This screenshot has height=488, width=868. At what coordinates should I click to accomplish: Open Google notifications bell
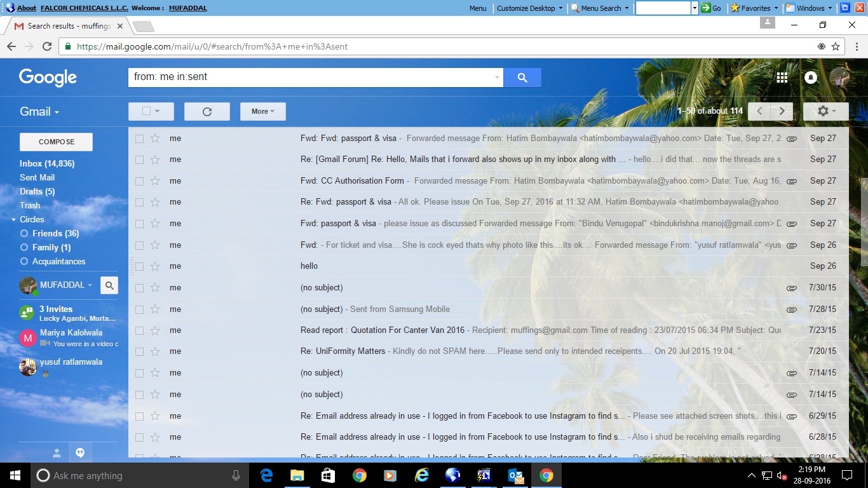[811, 78]
